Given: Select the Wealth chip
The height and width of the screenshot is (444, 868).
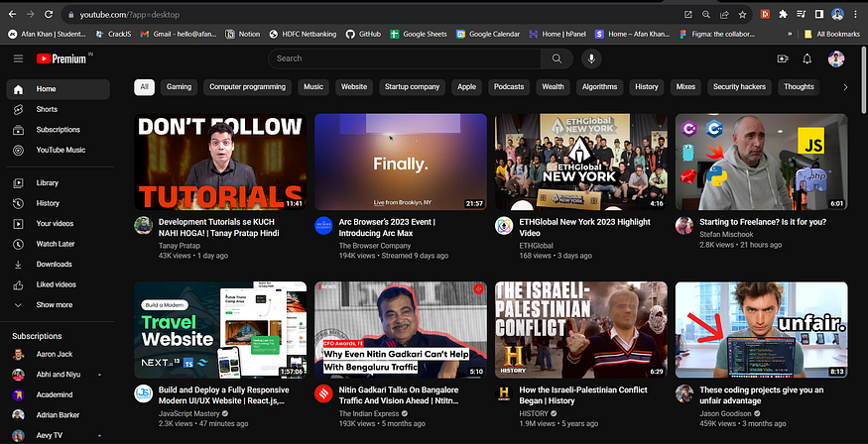Looking at the screenshot, I should [553, 87].
